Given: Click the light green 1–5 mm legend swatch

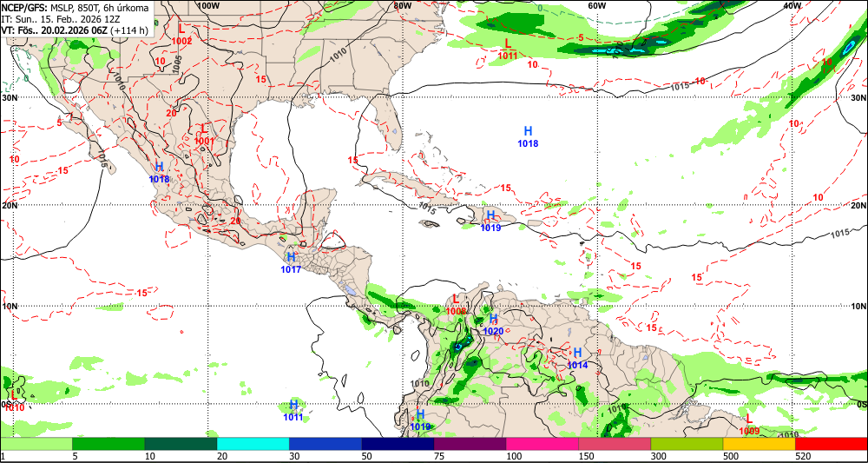Looking at the screenshot, I should (36, 444).
